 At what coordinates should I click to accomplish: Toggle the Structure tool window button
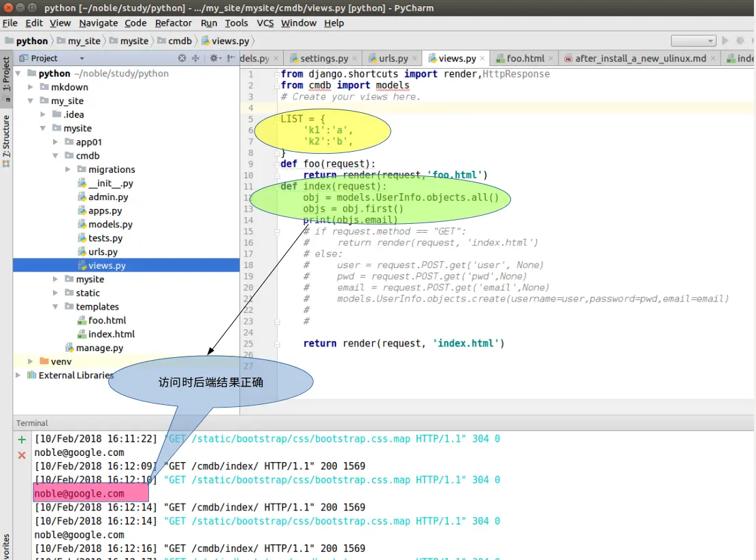6,136
